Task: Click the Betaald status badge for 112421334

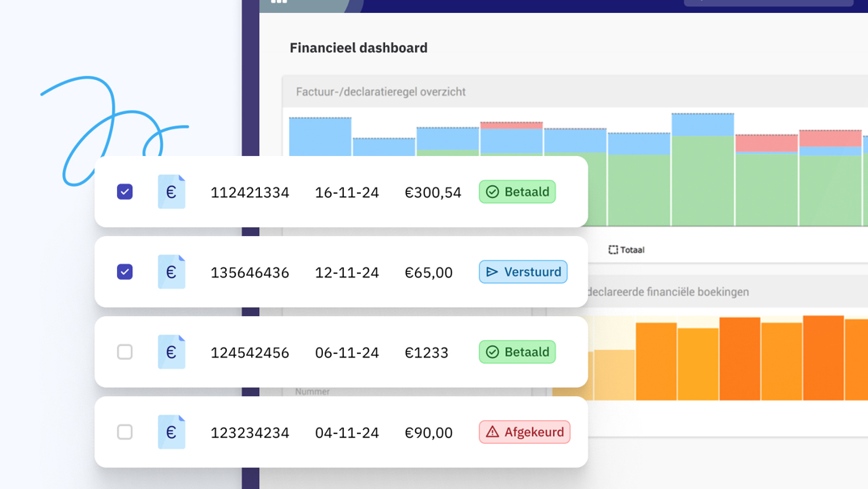Action: [517, 192]
